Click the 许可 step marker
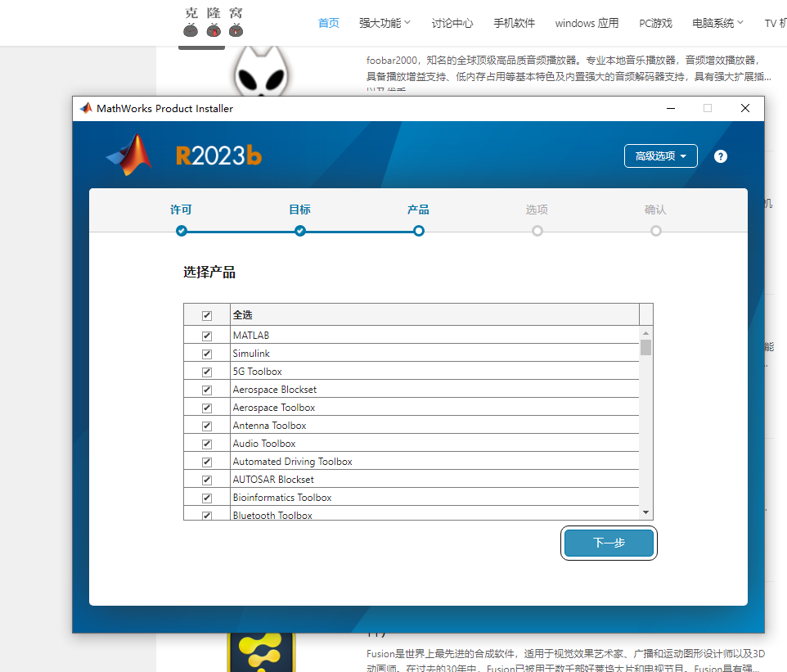The width and height of the screenshot is (787, 672). (x=181, y=231)
